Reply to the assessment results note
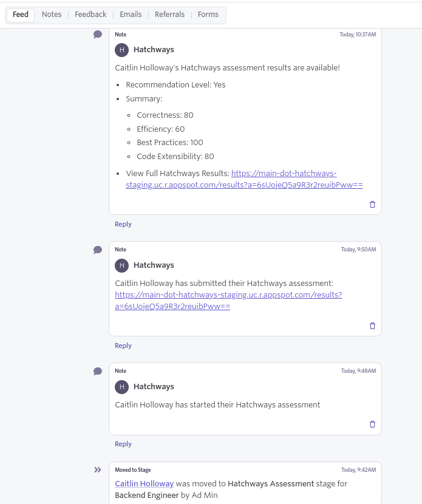The width and height of the screenshot is (422, 504). pyautogui.click(x=123, y=224)
